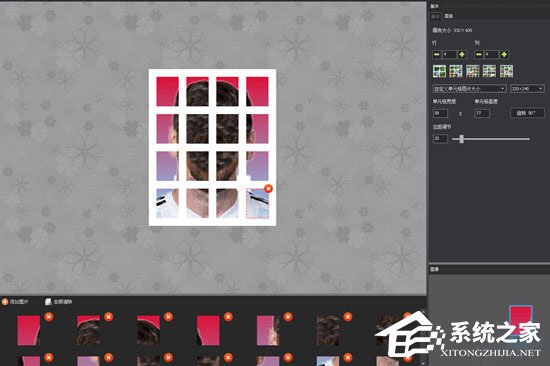Click 添加图片 add images button
The image size is (550, 366).
[15, 301]
